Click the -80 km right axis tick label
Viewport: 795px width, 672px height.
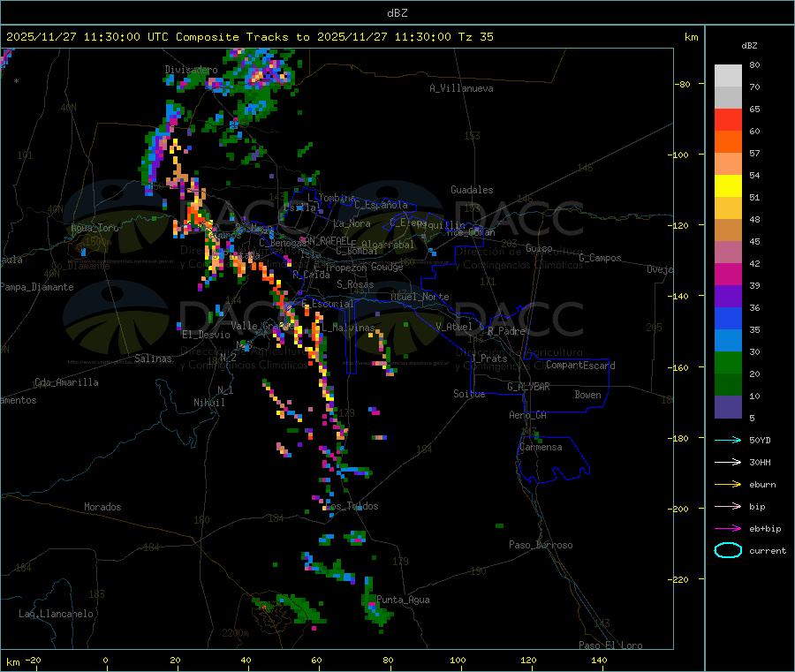[x=683, y=85]
